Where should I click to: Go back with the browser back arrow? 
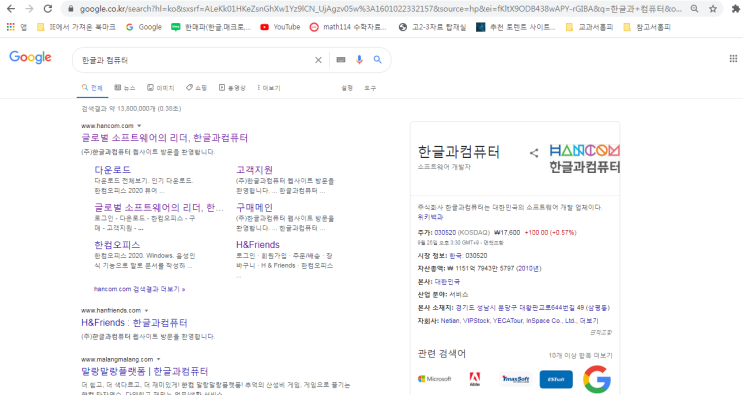pos(10,9)
